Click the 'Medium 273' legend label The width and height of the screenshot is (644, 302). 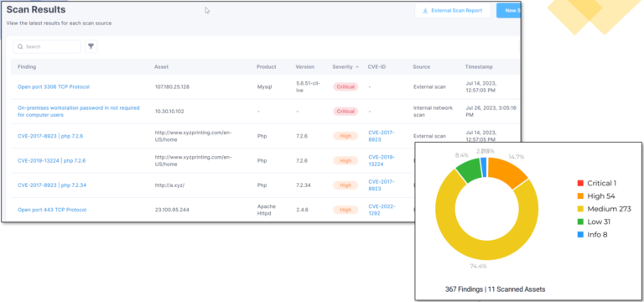click(609, 209)
